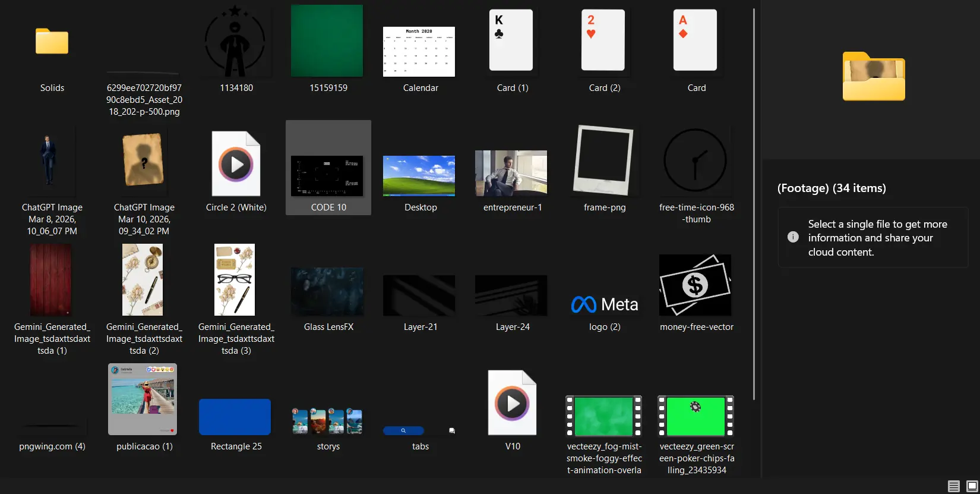Select the Meta logo (2) file
The image size is (980, 494).
604,304
